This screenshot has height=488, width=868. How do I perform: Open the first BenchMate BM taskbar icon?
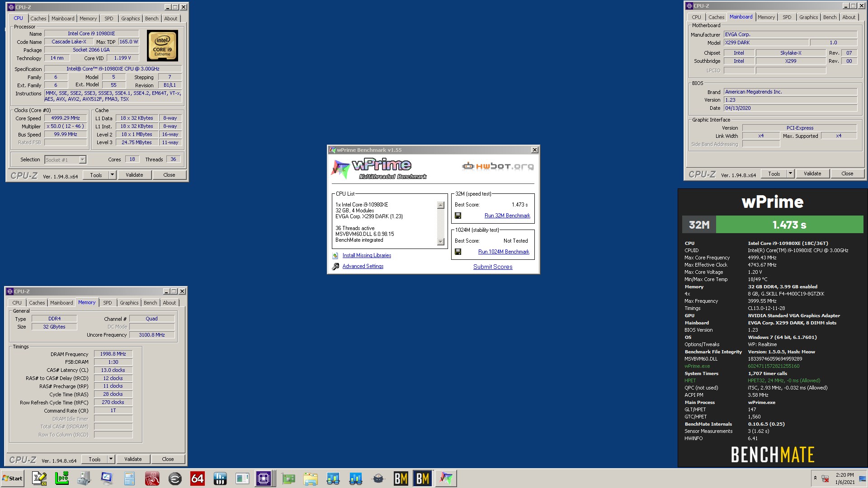(x=401, y=478)
